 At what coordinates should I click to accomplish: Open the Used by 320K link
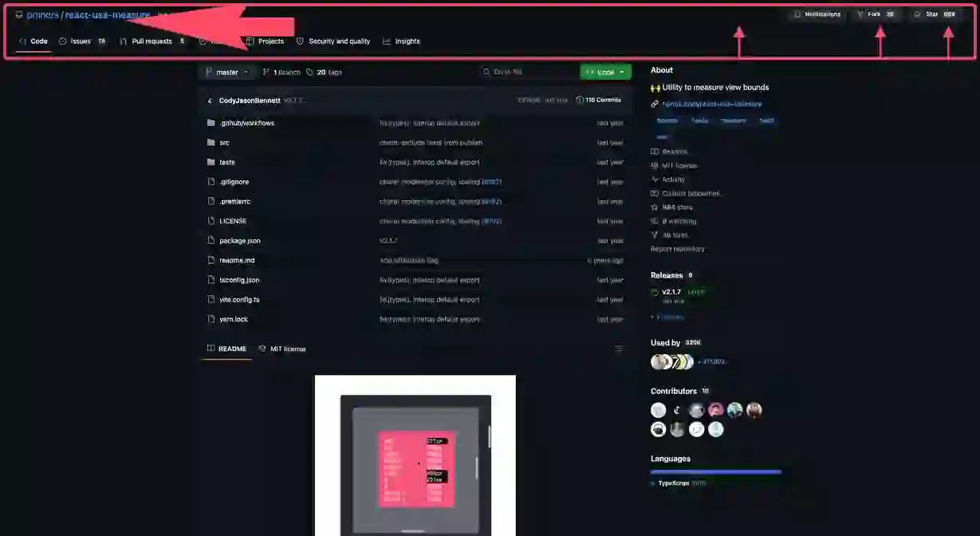(x=676, y=343)
